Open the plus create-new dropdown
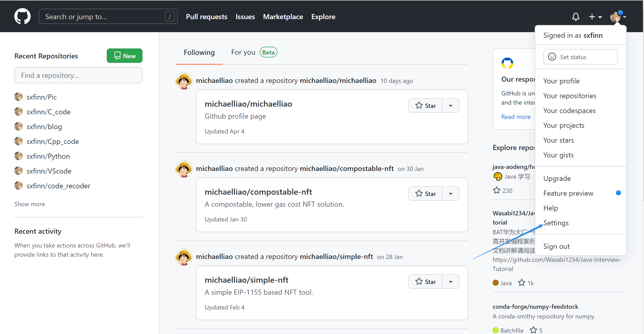The image size is (644, 334). click(595, 17)
